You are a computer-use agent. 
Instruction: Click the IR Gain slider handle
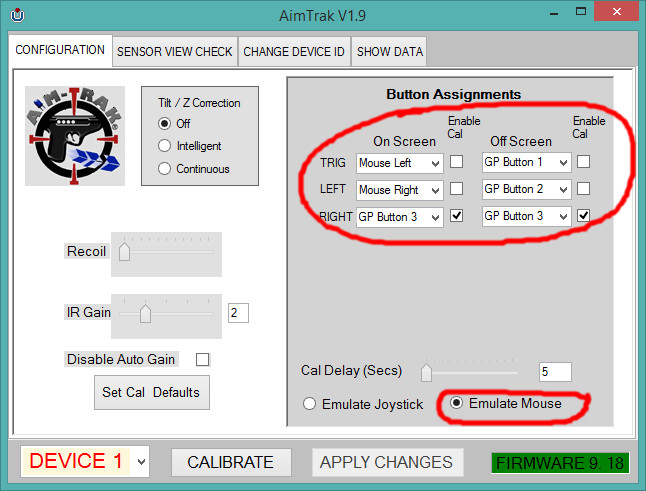pos(145,314)
